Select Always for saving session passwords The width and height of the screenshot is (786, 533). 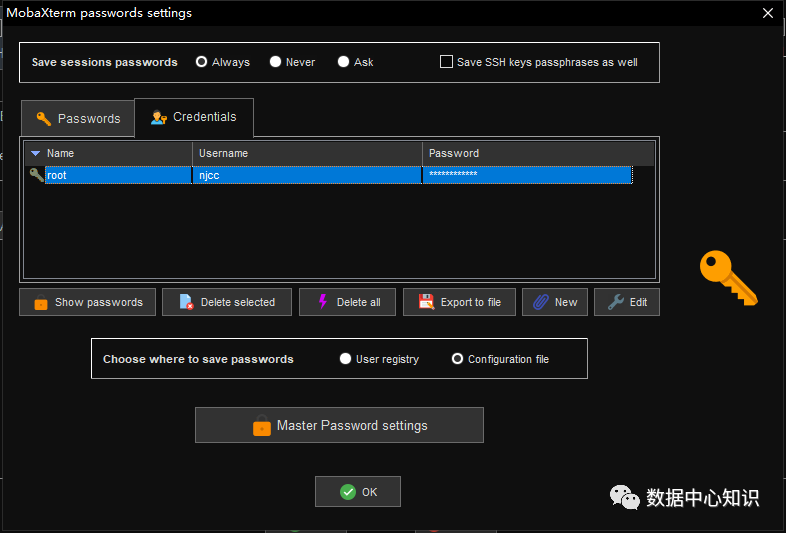pyautogui.click(x=202, y=62)
